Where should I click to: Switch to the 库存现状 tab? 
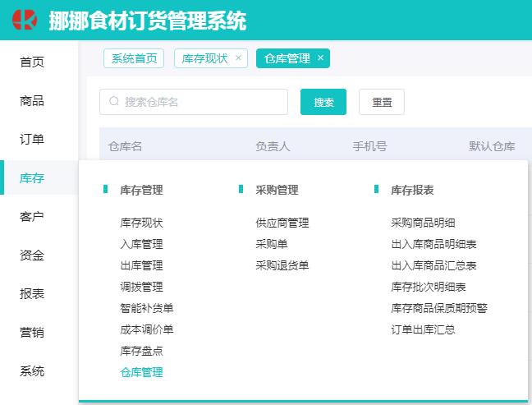click(x=204, y=58)
